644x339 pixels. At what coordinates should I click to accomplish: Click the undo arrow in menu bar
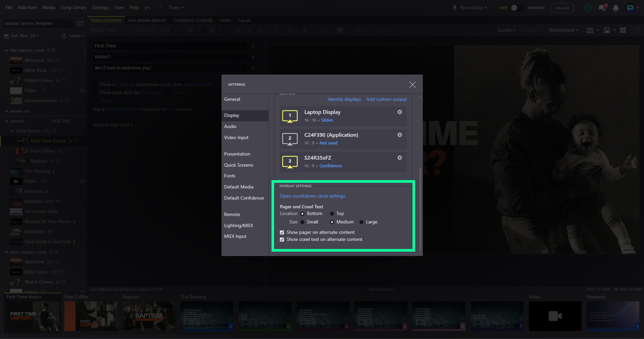(148, 8)
